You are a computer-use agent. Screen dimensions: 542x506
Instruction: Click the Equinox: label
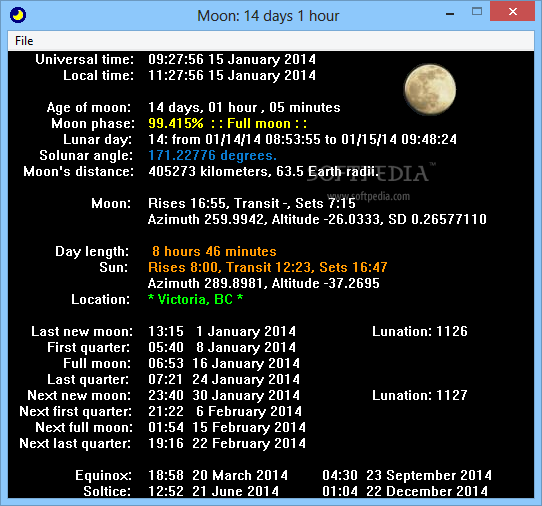point(104,475)
